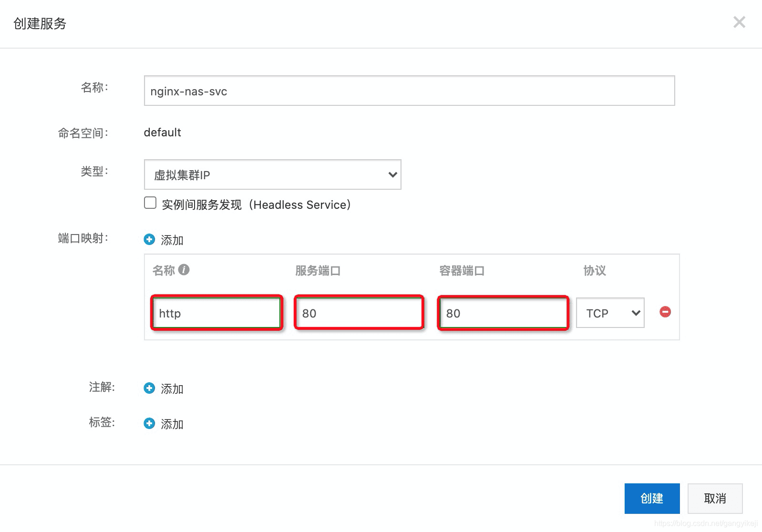
Task: Click the info icon next to 名称 column
Action: click(184, 270)
